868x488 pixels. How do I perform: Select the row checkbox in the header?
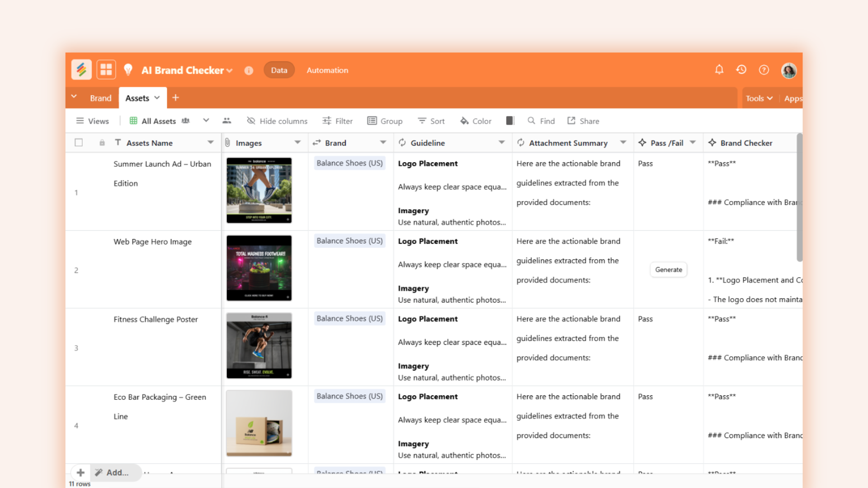(78, 142)
